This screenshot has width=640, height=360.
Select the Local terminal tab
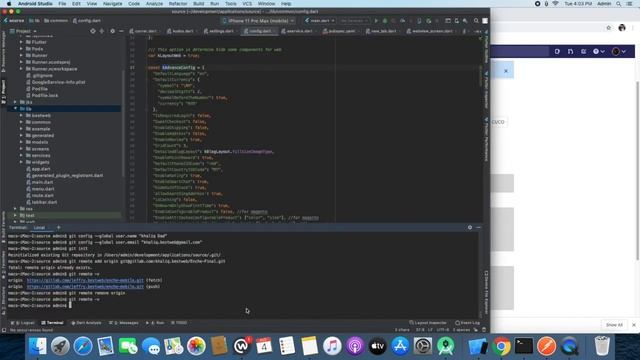click(40, 227)
